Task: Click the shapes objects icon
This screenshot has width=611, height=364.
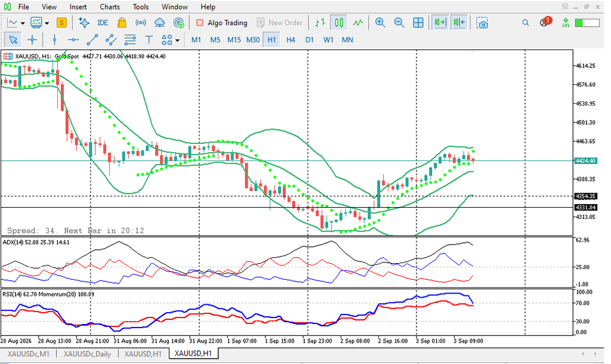Action: [167, 40]
